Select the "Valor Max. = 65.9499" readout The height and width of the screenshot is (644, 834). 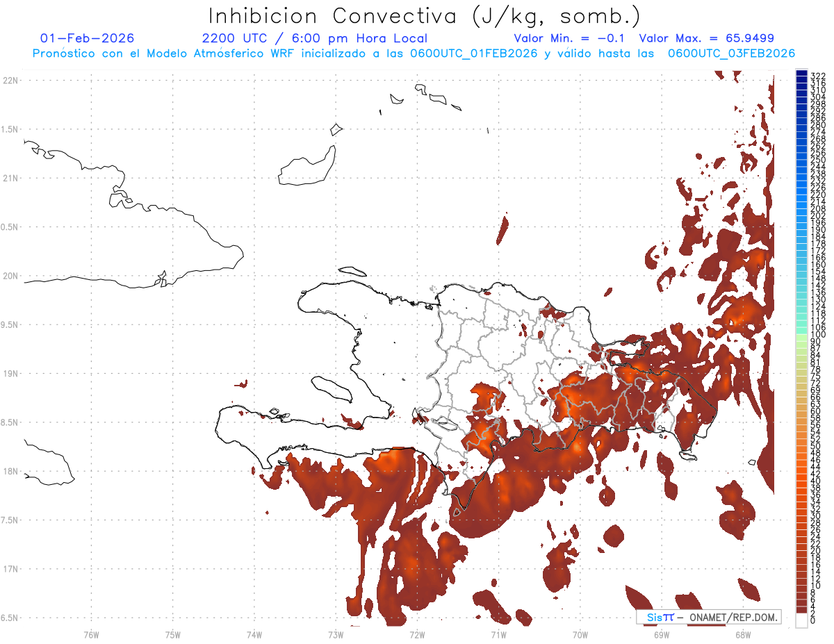706,38
